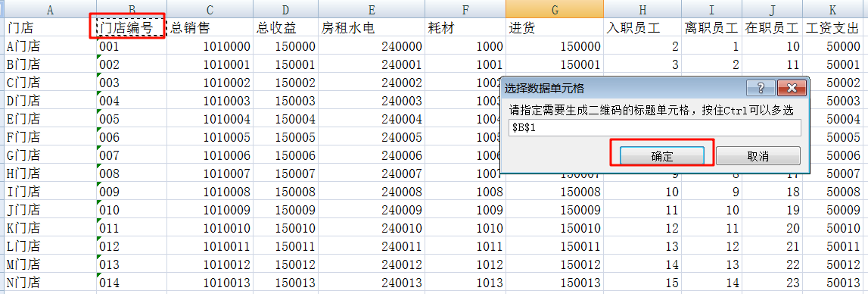Click consumables cell 1000
Screen dimensions: 868x294
click(x=465, y=46)
